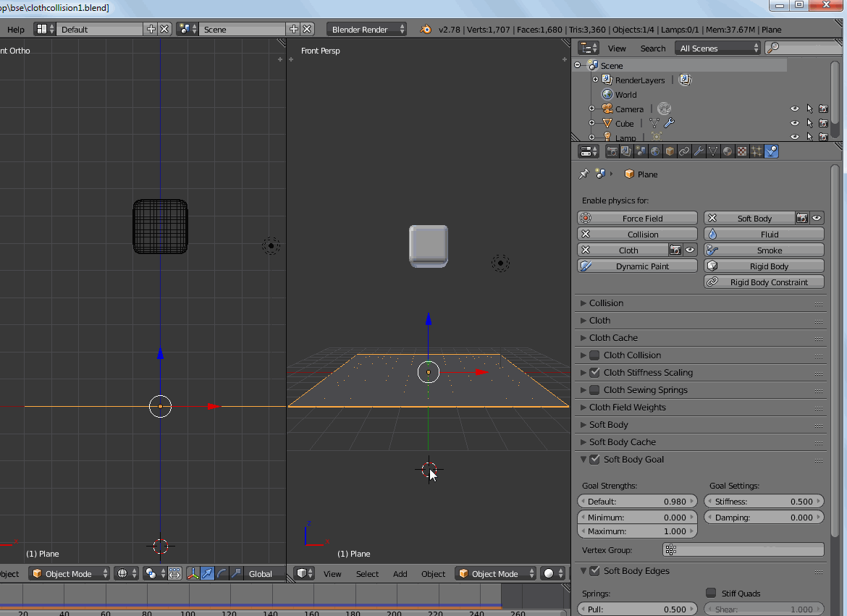This screenshot has height=616, width=847.
Task: Enable the Stiff Quads checkbox
Action: [x=711, y=594]
